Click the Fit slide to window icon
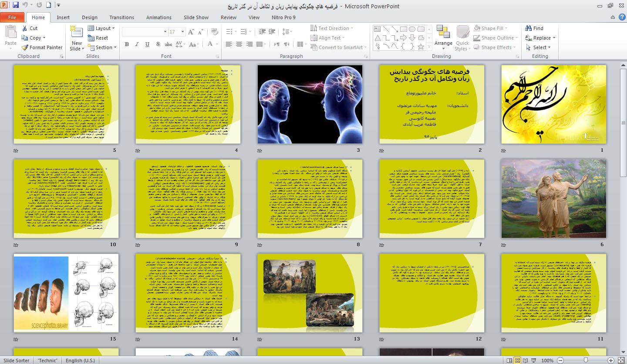Image resolution: width=627 pixels, height=364 pixels. pyautogui.click(x=622, y=361)
